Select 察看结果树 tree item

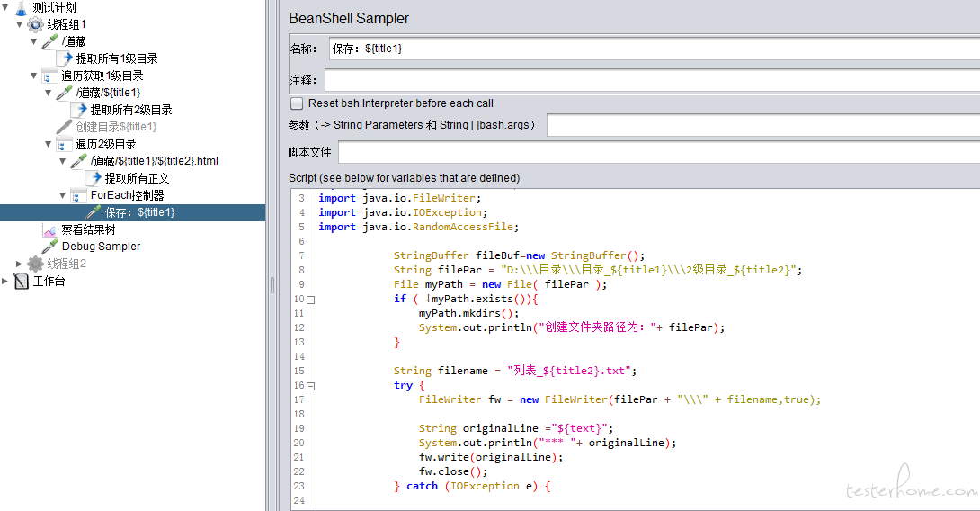click(x=89, y=229)
